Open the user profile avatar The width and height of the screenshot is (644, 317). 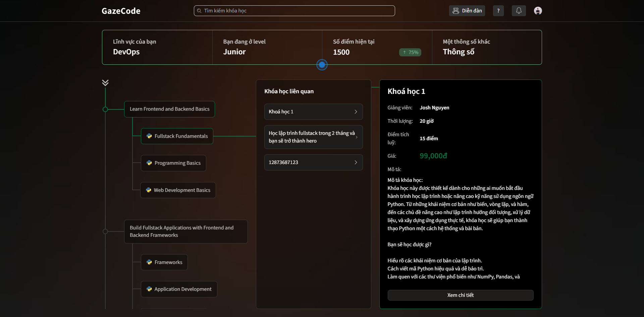click(538, 11)
